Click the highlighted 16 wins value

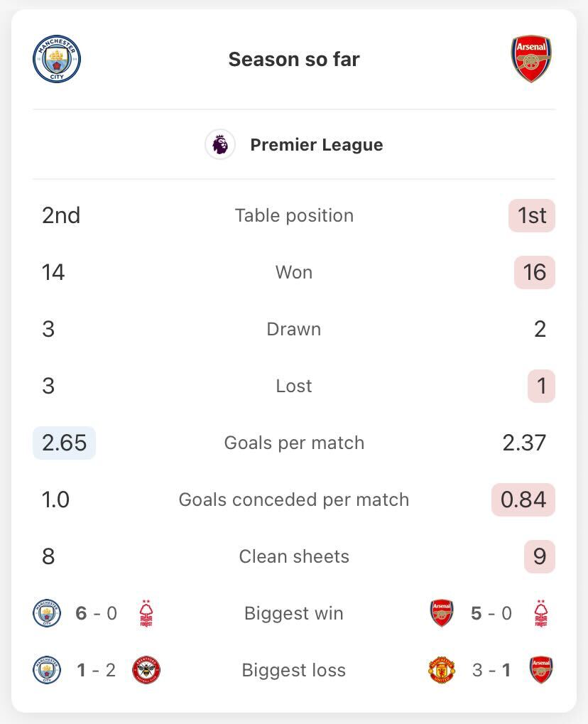pos(535,272)
